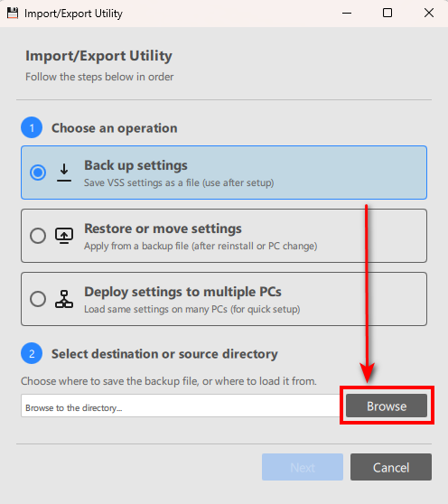Click the blue step 1 circle badge
The width and height of the screenshot is (448, 504).
32,127
